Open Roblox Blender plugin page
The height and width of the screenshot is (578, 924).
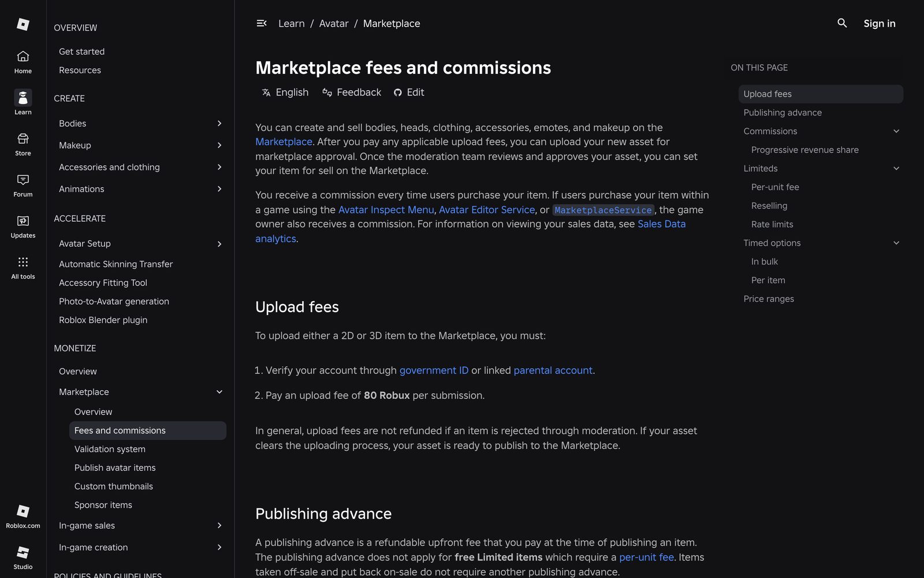click(x=103, y=320)
